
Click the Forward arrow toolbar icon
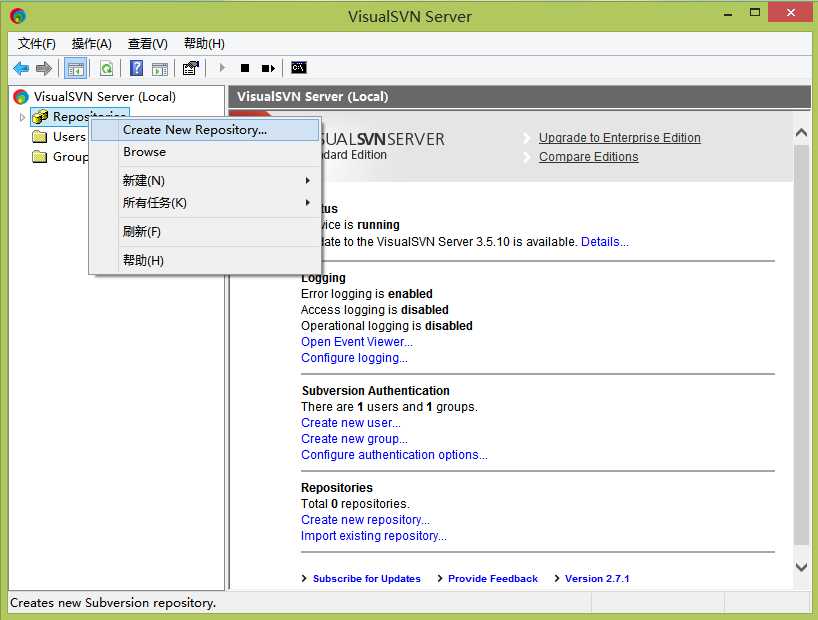(x=44, y=68)
